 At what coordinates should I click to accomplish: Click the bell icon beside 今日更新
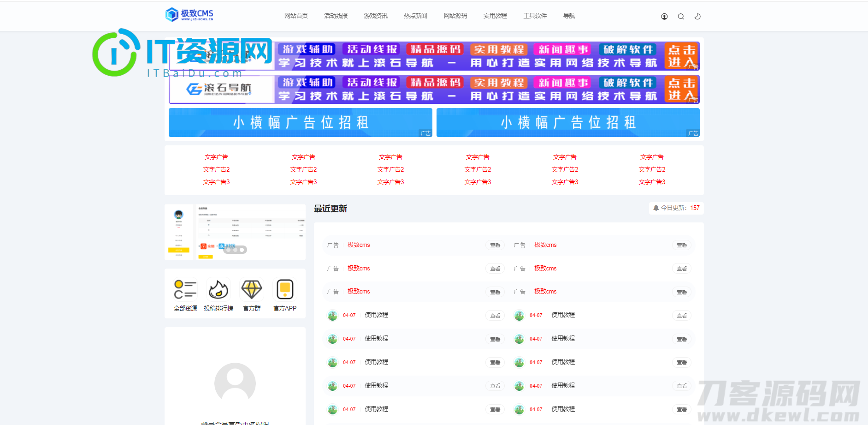[x=656, y=208]
